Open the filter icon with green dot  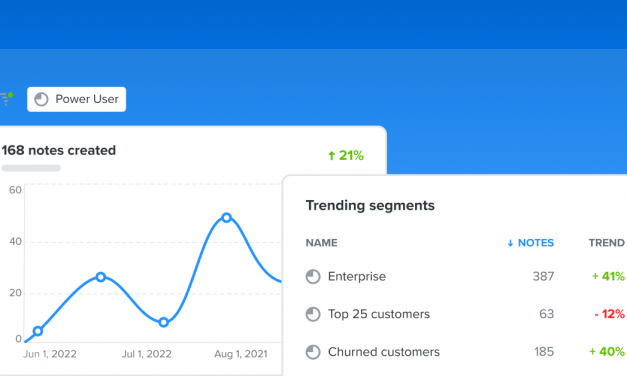[x=6, y=98]
